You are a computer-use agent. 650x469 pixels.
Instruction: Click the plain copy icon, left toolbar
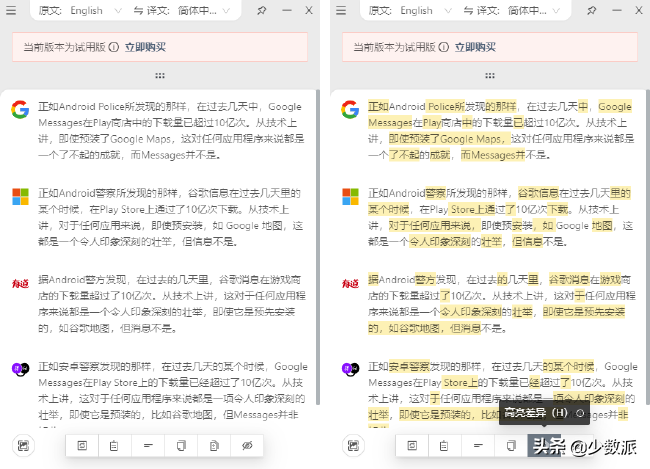click(181, 446)
